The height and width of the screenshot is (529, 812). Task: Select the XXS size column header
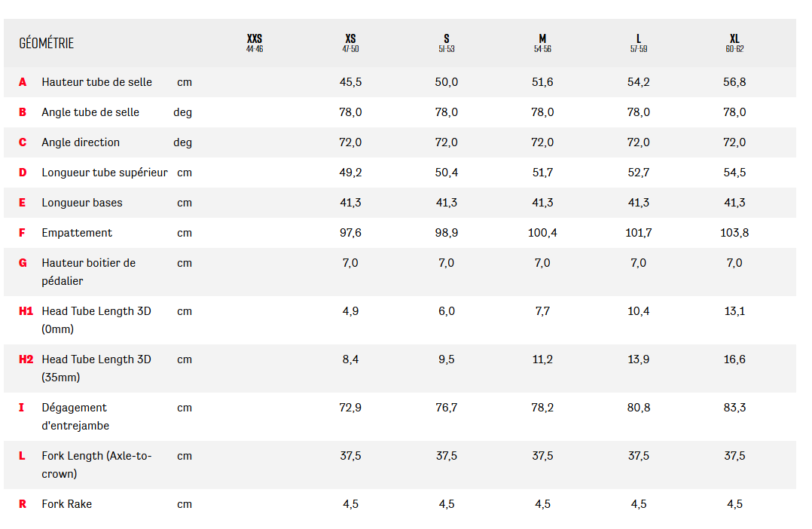[255, 43]
